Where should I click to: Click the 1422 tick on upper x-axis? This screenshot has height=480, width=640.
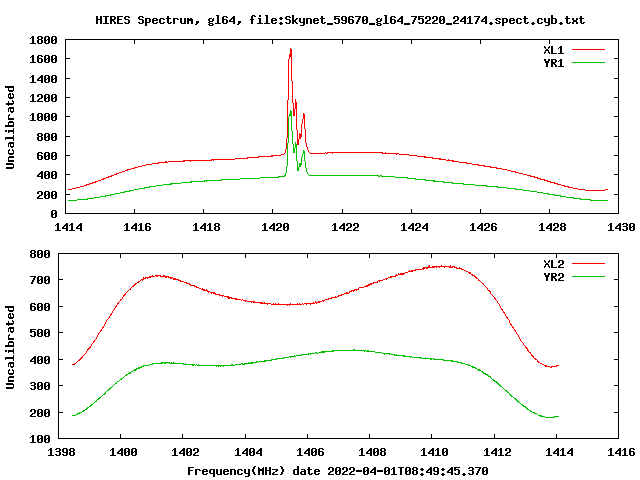[345, 227]
